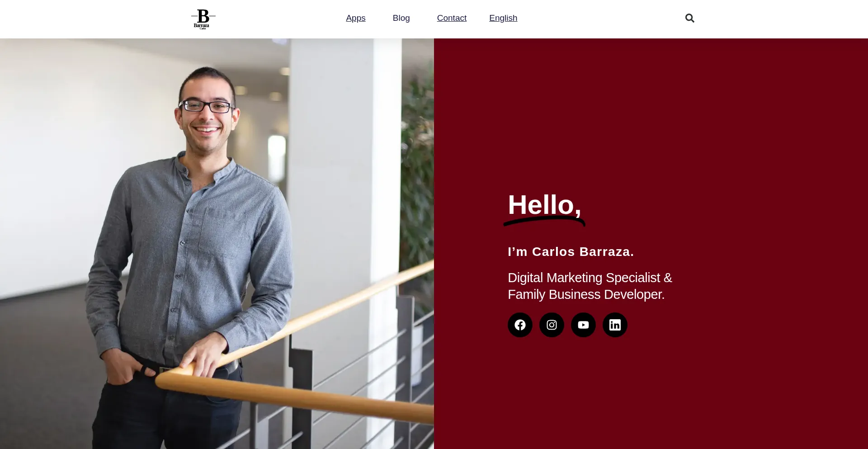Visit the Facebook profile icon

pos(520,325)
